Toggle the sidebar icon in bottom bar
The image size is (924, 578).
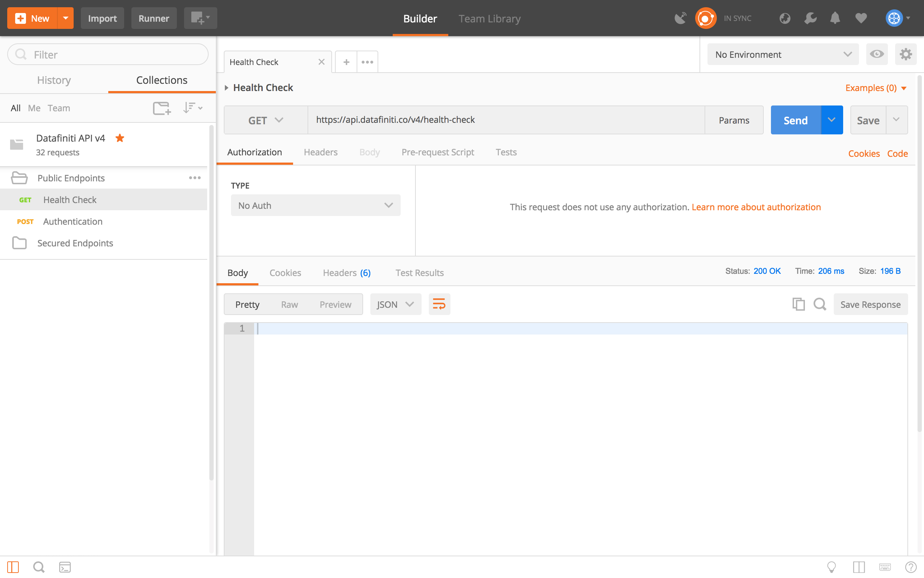tap(13, 567)
